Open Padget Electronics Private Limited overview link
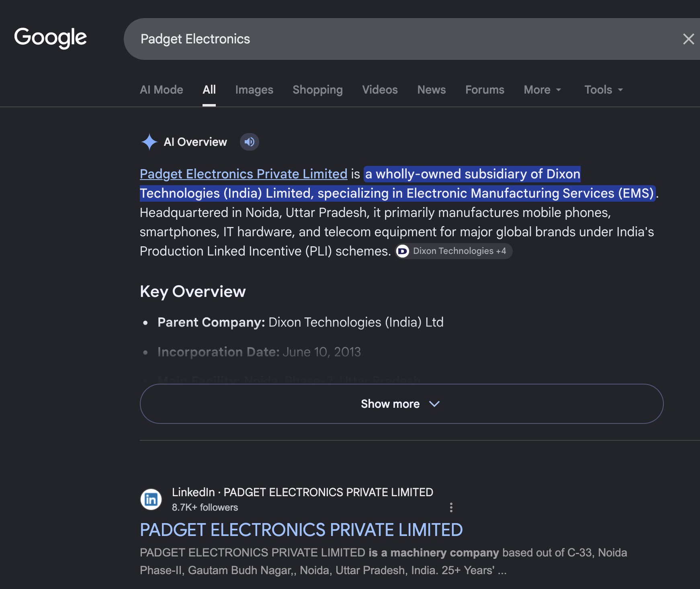The height and width of the screenshot is (589, 700). [244, 174]
